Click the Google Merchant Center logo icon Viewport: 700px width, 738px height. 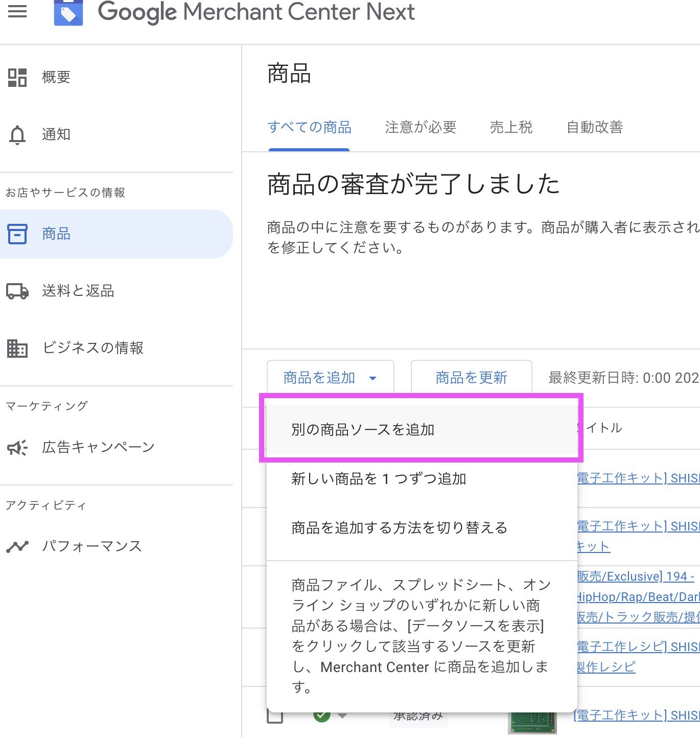point(68,12)
